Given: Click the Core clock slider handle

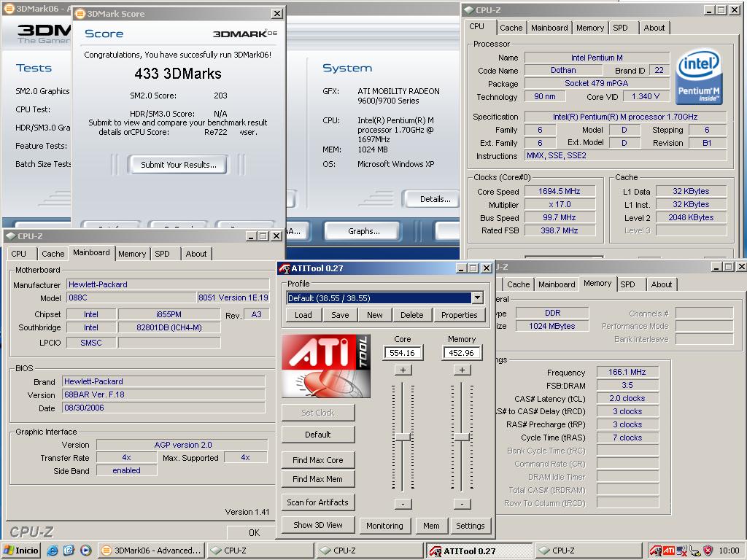Looking at the screenshot, I should click(x=403, y=437).
